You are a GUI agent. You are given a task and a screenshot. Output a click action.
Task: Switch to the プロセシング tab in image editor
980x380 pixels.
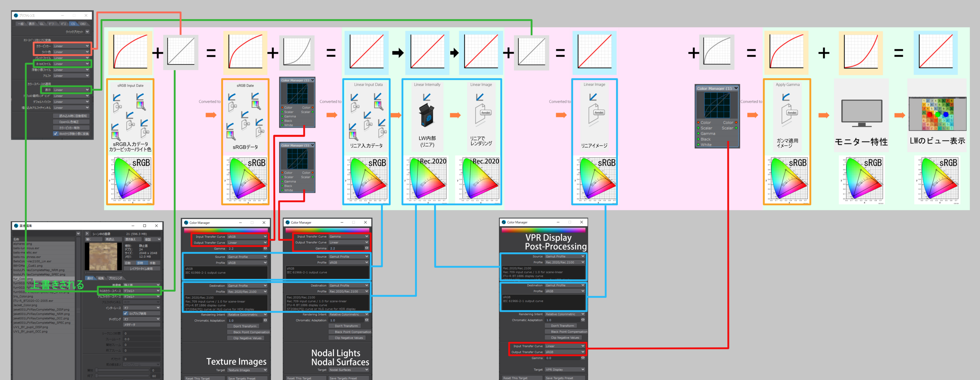tap(115, 278)
